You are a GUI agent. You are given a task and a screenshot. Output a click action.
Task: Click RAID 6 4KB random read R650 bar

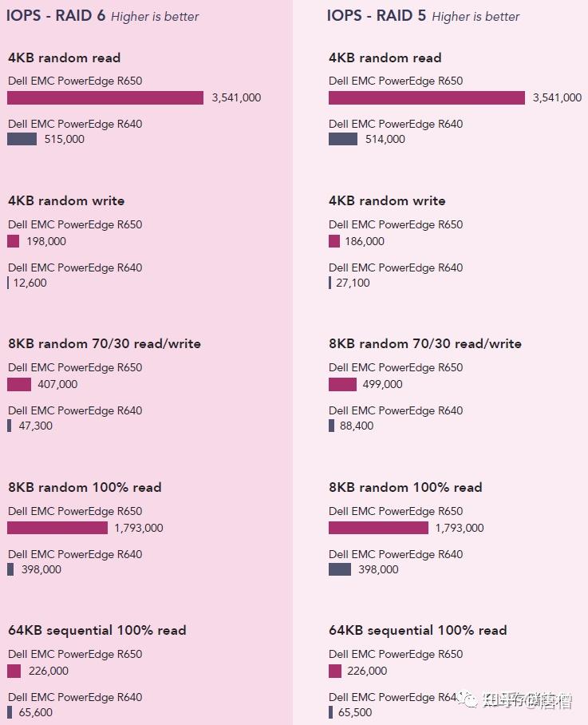click(x=105, y=97)
